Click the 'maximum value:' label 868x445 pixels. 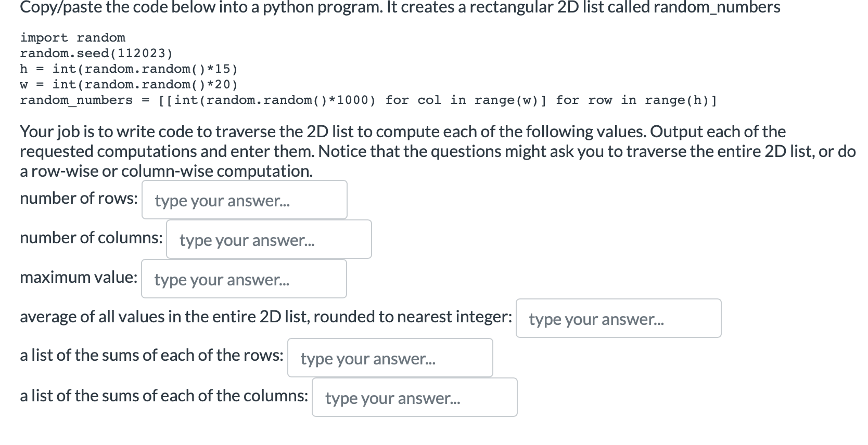click(79, 277)
